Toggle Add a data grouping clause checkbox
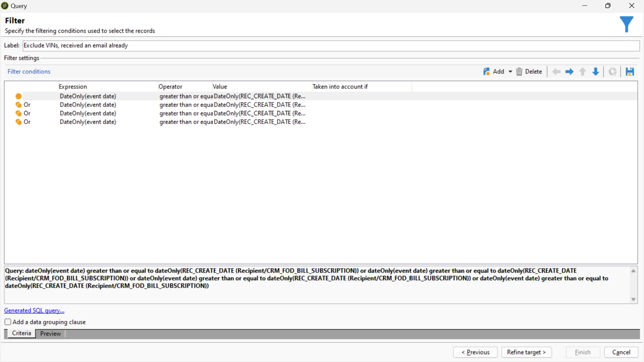Screen dimensions: 644x362 8,322
